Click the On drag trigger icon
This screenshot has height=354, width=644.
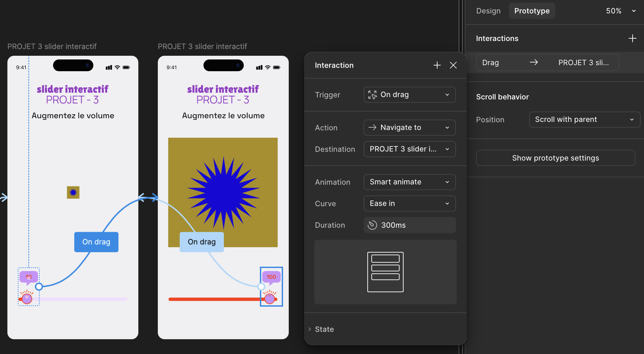[372, 95]
